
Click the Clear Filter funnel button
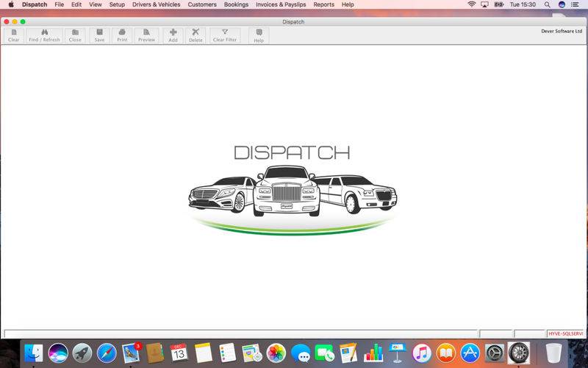point(225,35)
